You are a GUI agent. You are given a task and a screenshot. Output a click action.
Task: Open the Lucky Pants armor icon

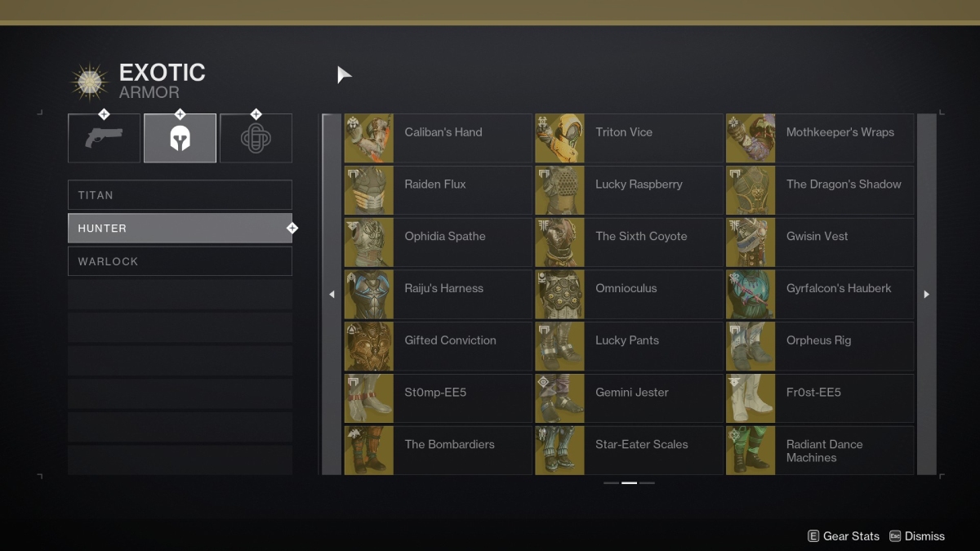(559, 346)
